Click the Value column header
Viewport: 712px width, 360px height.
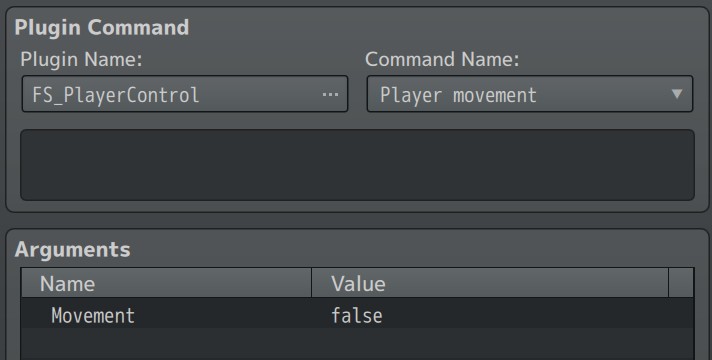[x=490, y=283]
